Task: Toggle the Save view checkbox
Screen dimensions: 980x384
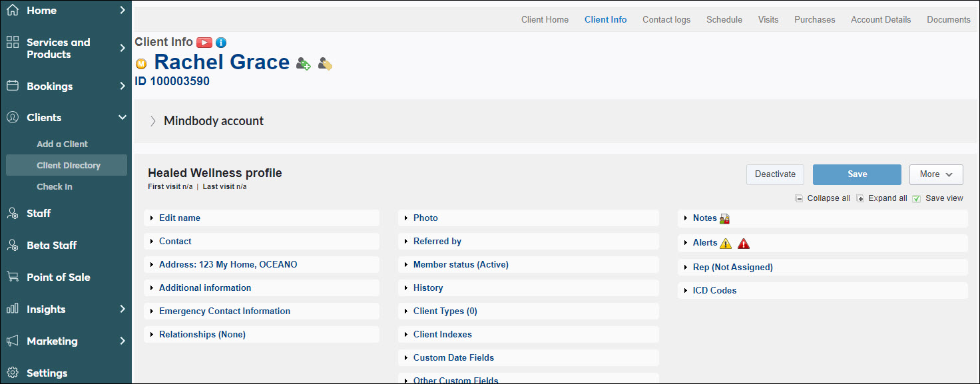Action: pos(917,198)
